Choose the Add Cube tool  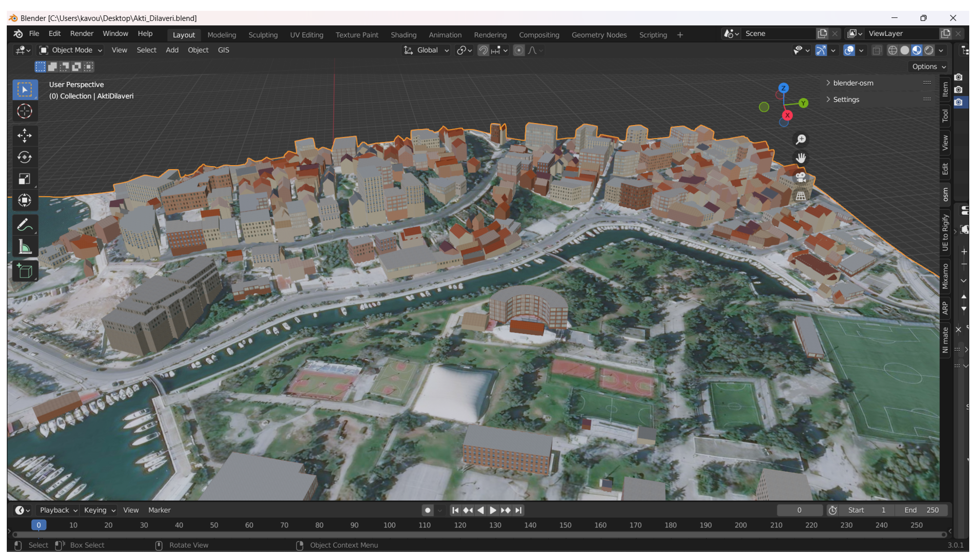tap(25, 271)
